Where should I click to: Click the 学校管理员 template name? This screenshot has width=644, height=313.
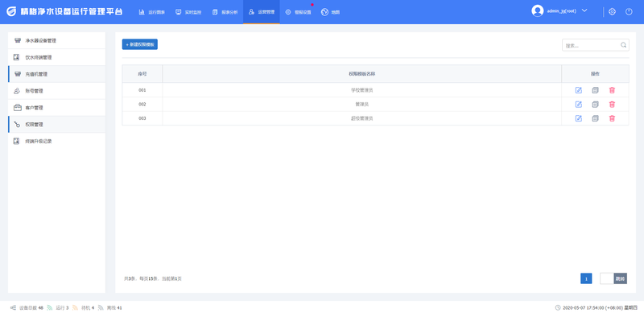361,90
